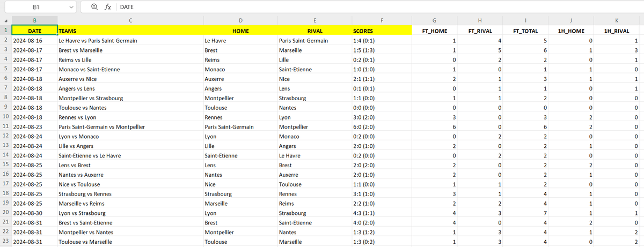This screenshot has width=644, height=247.
Task: Click the fx insert function icon
Action: point(108,8)
